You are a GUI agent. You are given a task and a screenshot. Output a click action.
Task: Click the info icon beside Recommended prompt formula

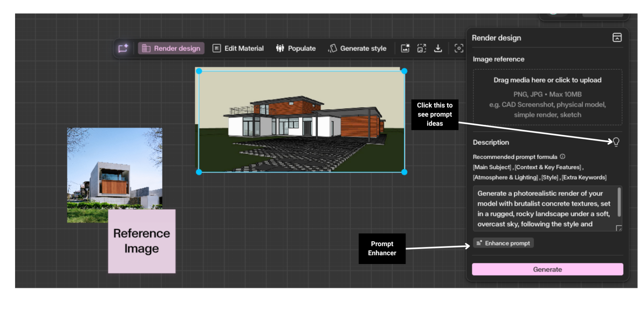[562, 157]
